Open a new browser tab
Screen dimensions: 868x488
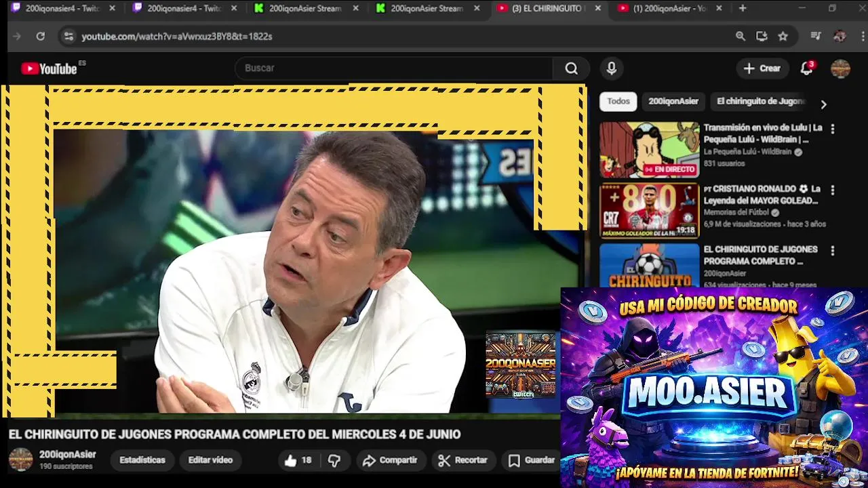point(743,8)
